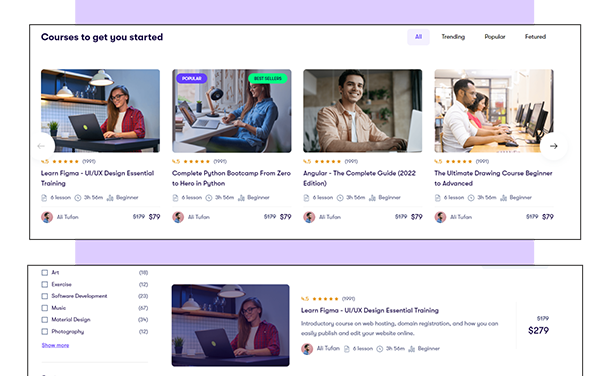Click level bars icon on Angular card
This screenshot has height=376, width=600.
coord(373,198)
